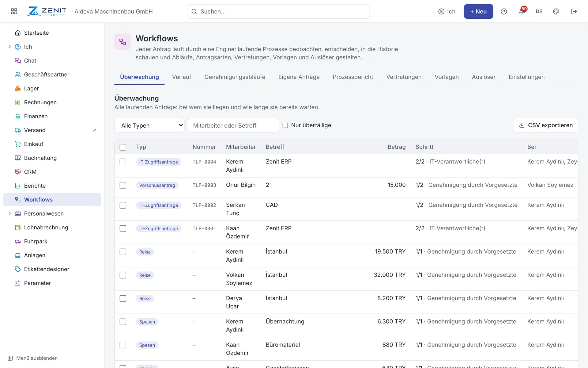588x368 pixels.
Task: Open Startseite home icon in sidebar
Action: tap(18, 33)
